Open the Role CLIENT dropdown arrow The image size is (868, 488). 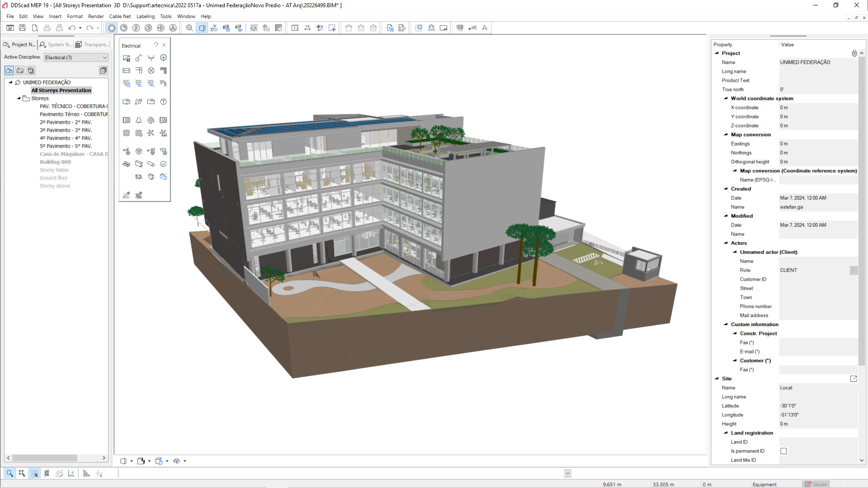[854, 270]
